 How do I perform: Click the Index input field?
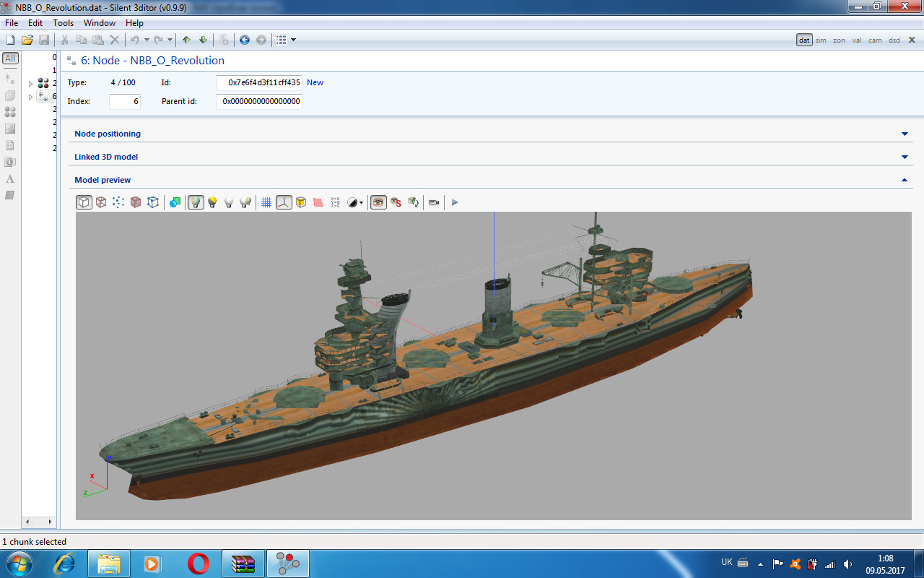click(125, 102)
